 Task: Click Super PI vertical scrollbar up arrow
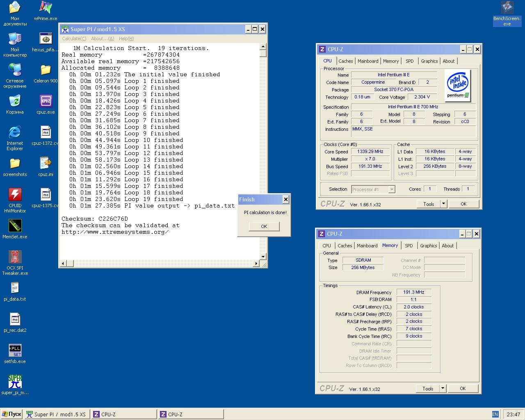pos(263,47)
